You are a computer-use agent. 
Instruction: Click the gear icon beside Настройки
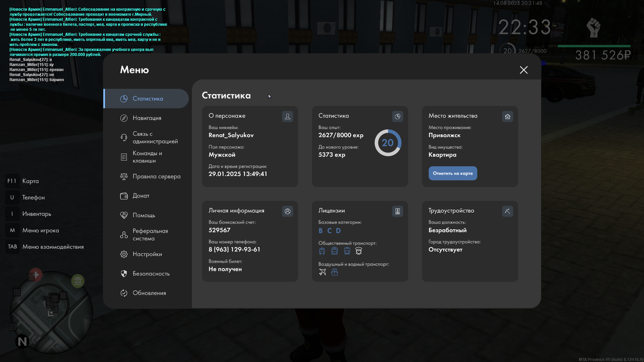(124, 254)
